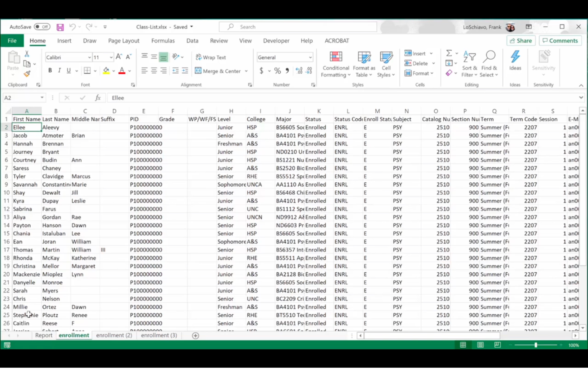Click the Insert Function fx icon
The width and height of the screenshot is (588, 369).
[98, 98]
